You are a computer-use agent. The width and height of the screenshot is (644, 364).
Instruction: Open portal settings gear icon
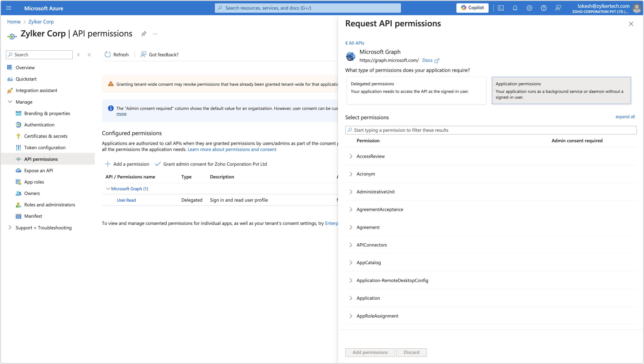[529, 8]
